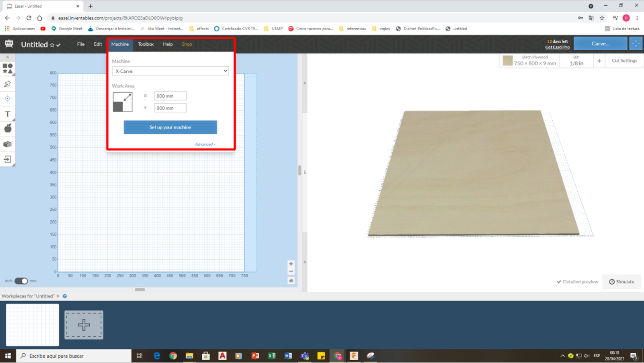Reset canvas view with home icon

tap(291, 281)
